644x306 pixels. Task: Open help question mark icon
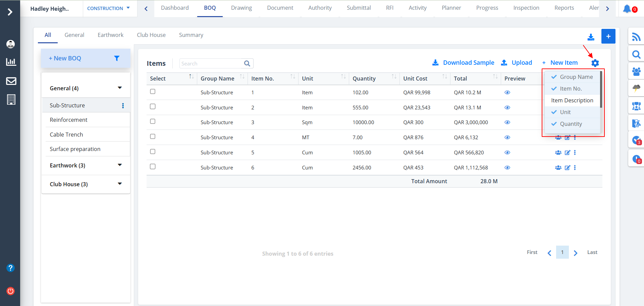[x=11, y=268]
